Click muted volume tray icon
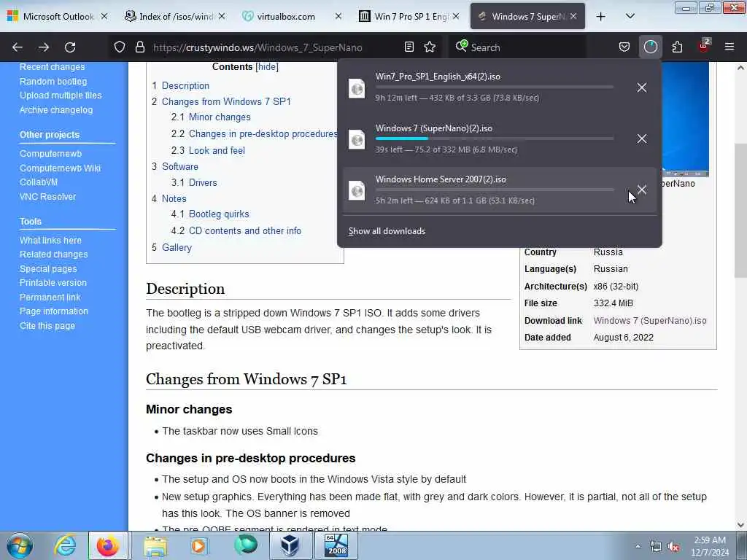Image resolution: width=747 pixels, height=560 pixels. pos(673,546)
